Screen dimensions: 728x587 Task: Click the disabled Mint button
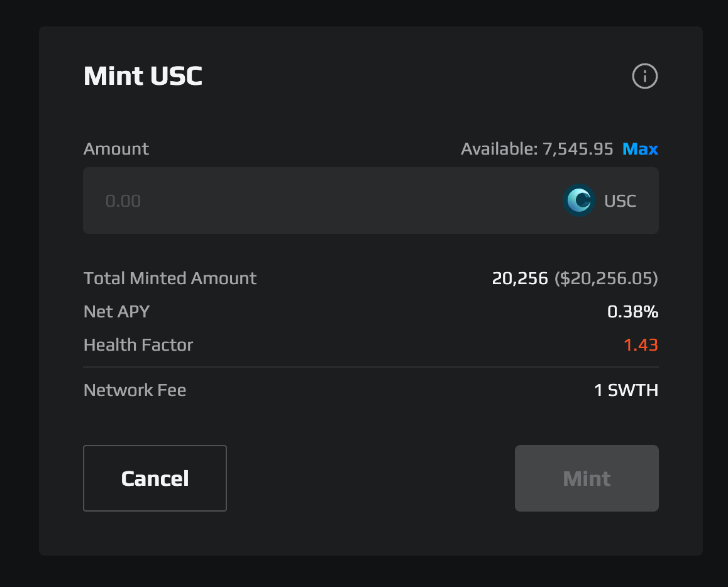coord(587,478)
